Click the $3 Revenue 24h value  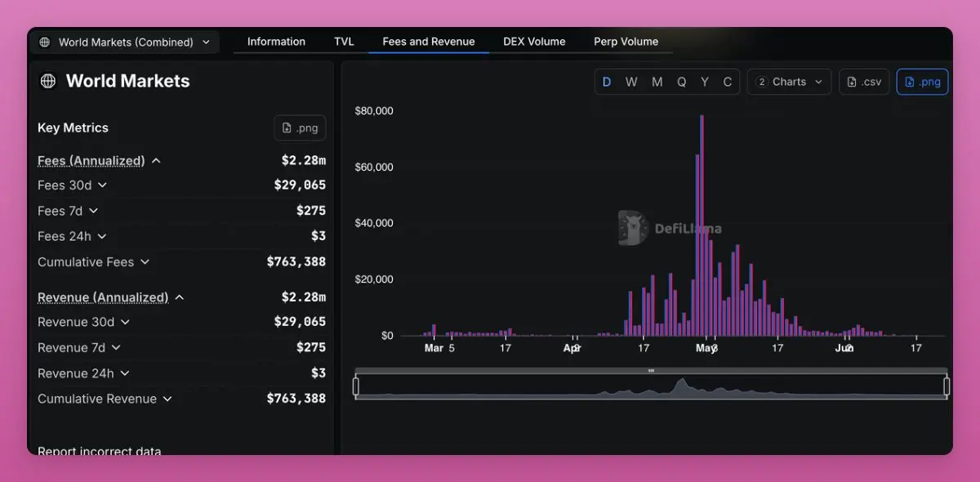click(318, 373)
